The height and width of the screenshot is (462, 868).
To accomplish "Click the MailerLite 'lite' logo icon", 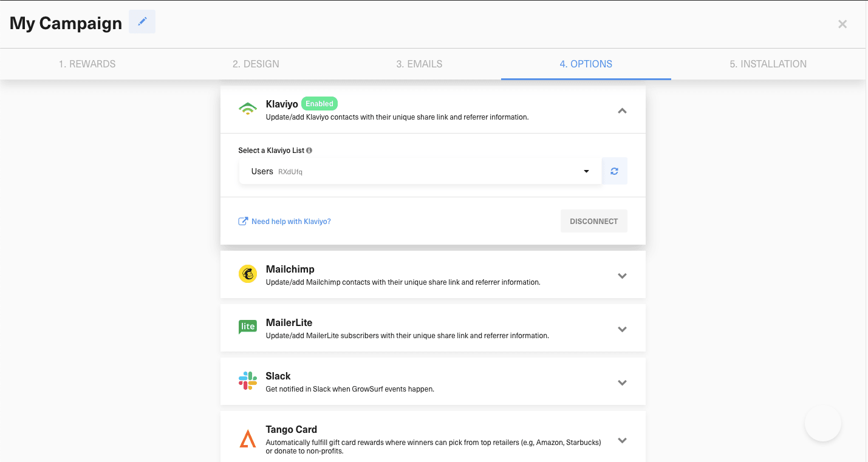I will point(247,327).
